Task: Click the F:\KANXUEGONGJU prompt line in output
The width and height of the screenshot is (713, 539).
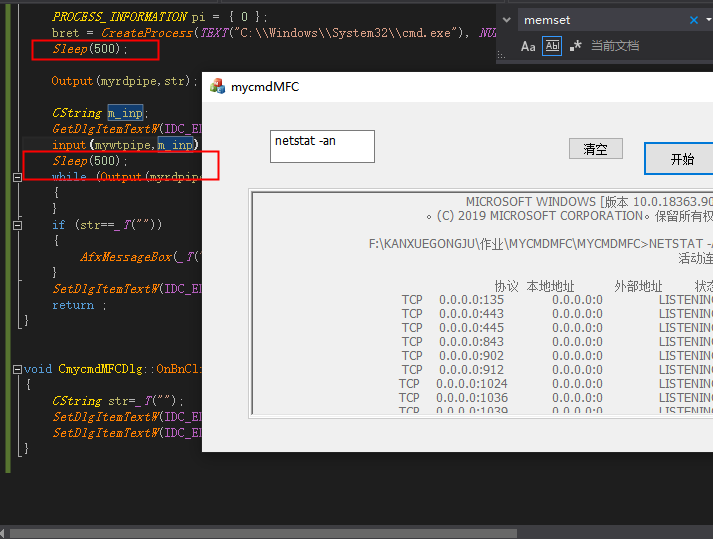Action: click(540, 244)
